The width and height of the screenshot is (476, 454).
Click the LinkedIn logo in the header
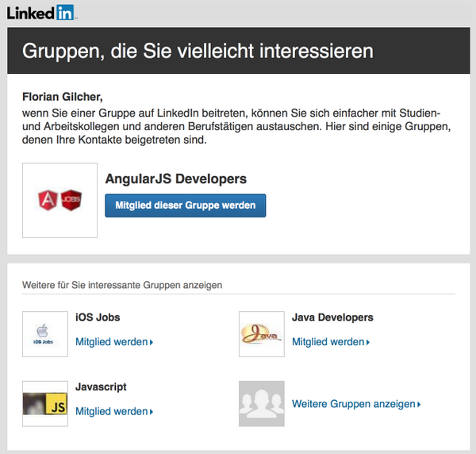click(41, 13)
